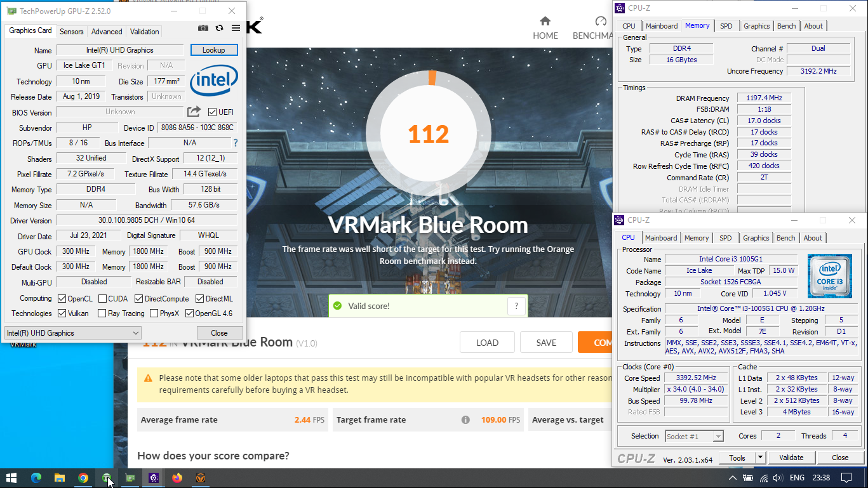
Task: Click the CPU-Z Tools button
Action: coord(737,458)
